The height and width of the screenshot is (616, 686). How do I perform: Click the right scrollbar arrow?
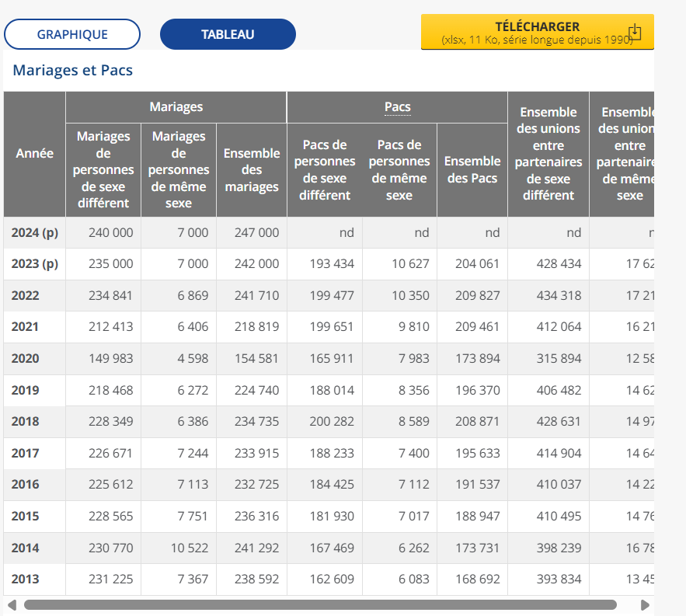[x=645, y=604]
